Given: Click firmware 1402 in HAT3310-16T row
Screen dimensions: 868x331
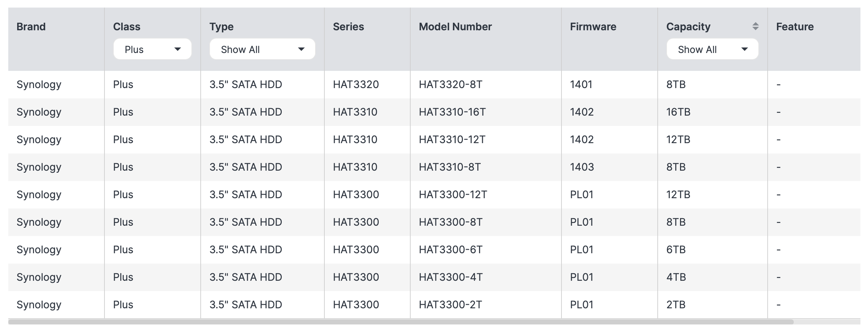Looking at the screenshot, I should pos(582,112).
